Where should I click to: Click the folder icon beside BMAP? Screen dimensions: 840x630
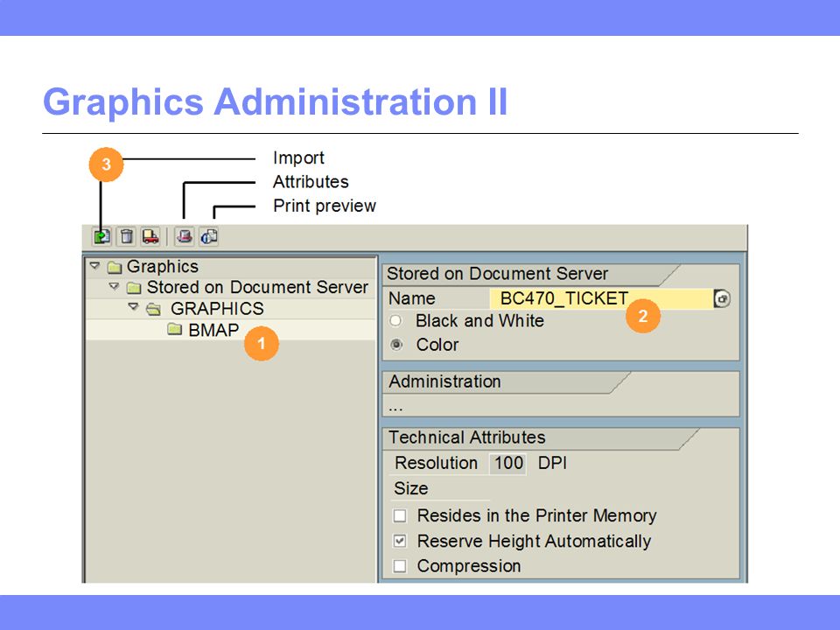pyautogui.click(x=175, y=329)
